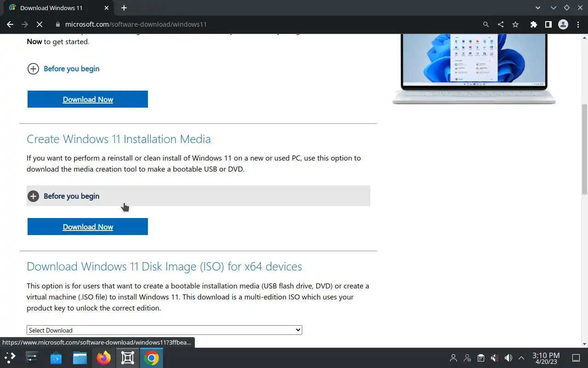Open the system settings taskbar icon
This screenshot has width=588, height=368.
tap(32, 358)
